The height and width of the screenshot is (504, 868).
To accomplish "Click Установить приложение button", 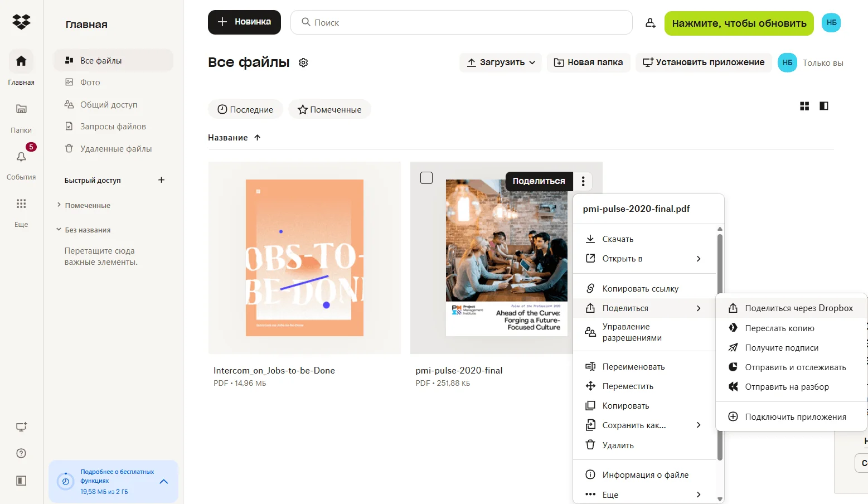I will point(704,62).
